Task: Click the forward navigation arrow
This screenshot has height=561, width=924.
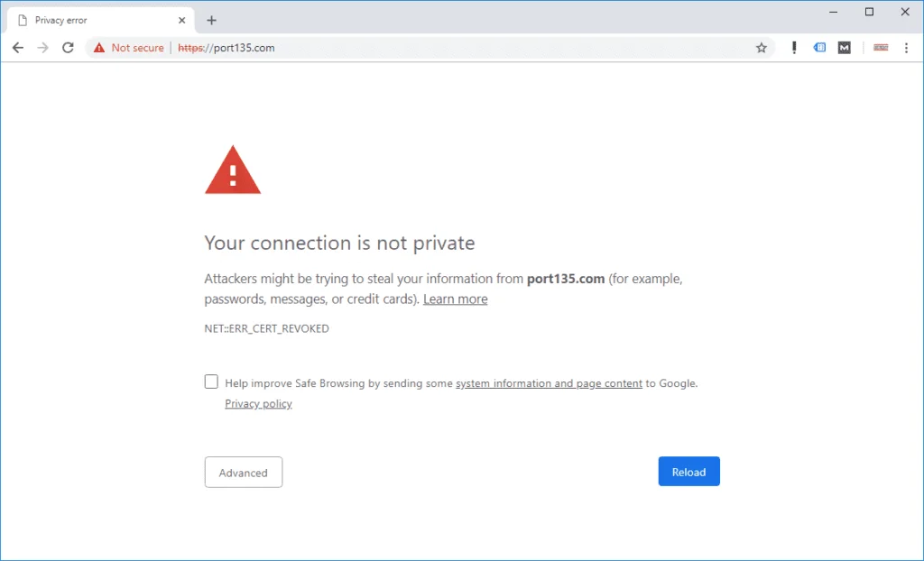Action: 42,48
